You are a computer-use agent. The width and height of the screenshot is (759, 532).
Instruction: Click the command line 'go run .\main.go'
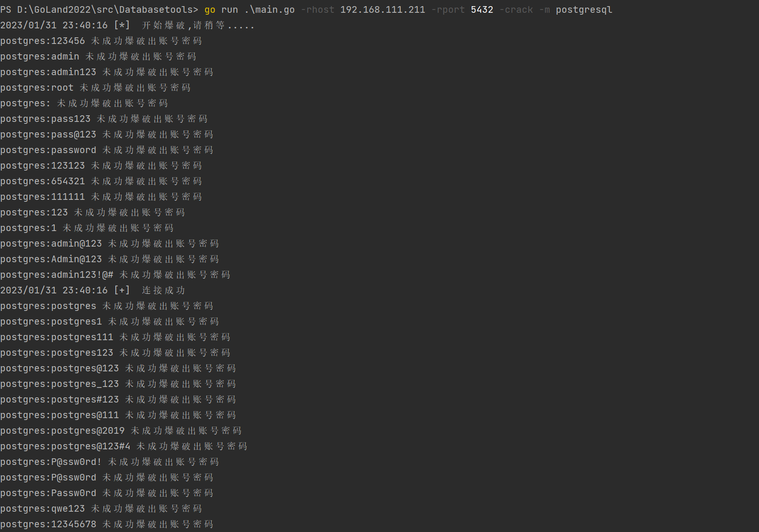coord(250,9)
